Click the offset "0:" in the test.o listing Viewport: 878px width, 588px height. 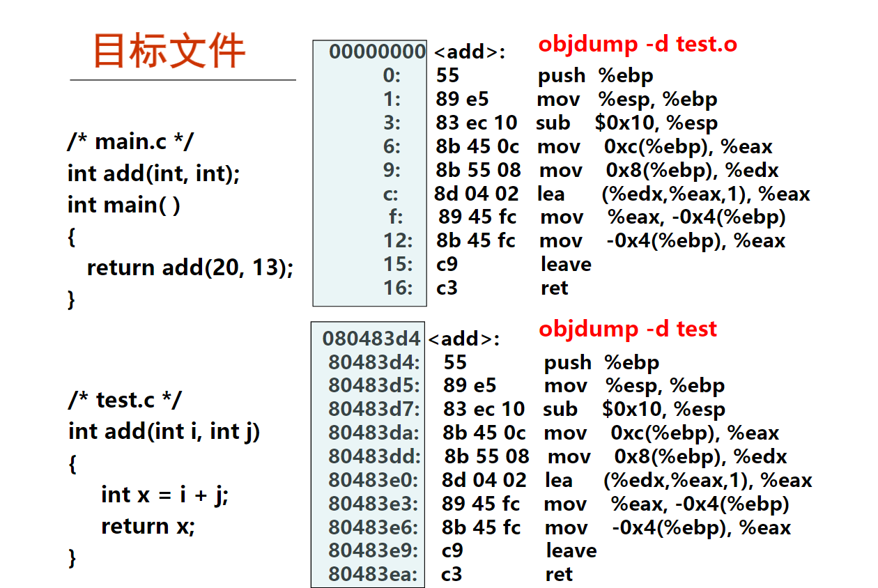(392, 75)
